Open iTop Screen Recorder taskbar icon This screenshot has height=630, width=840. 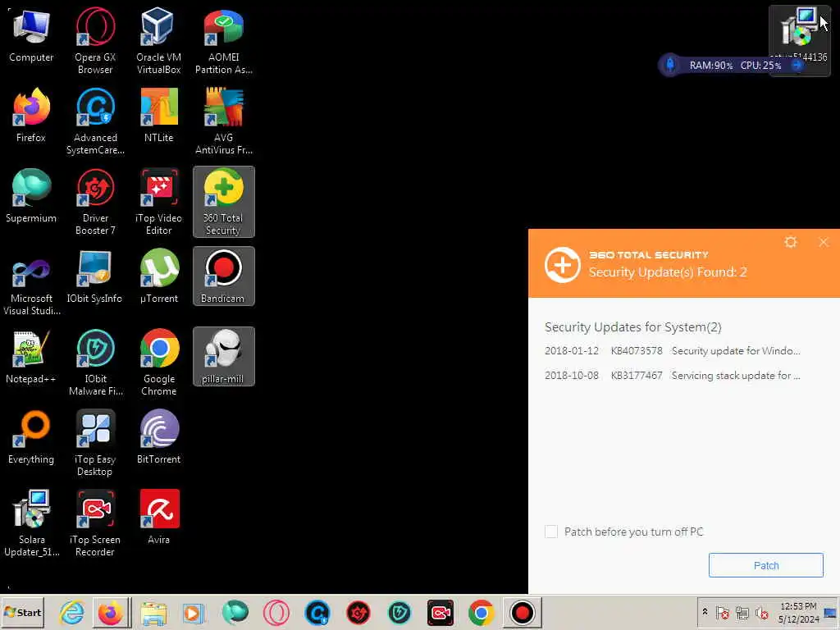pyautogui.click(x=441, y=612)
